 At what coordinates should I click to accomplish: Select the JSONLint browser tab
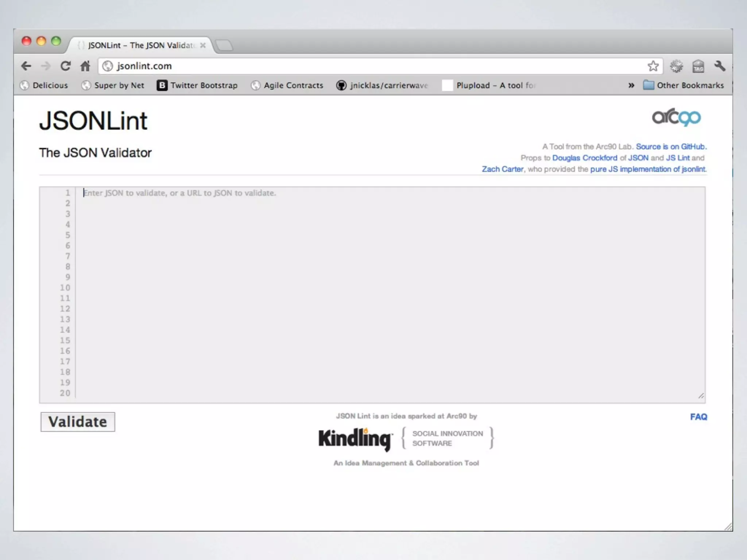(140, 45)
